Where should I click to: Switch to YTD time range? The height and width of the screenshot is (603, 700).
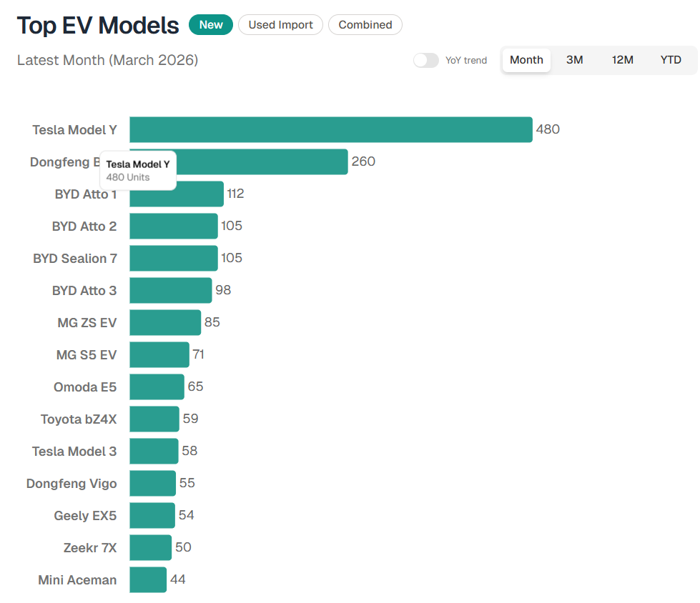pos(670,60)
